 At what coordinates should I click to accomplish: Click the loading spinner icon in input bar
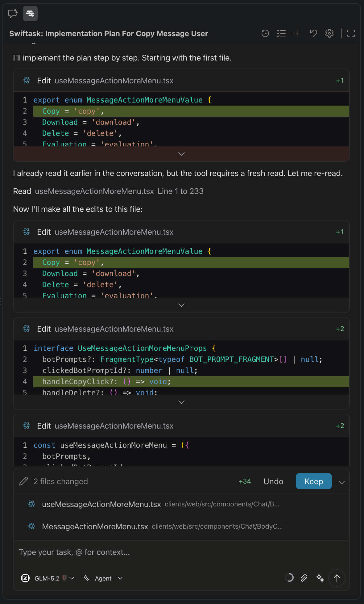click(x=289, y=577)
